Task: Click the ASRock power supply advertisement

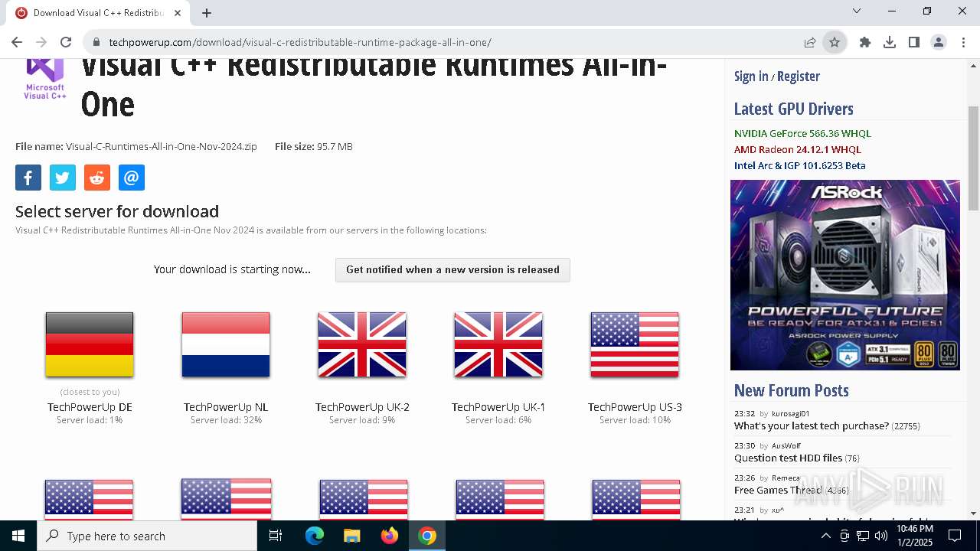Action: 845,275
